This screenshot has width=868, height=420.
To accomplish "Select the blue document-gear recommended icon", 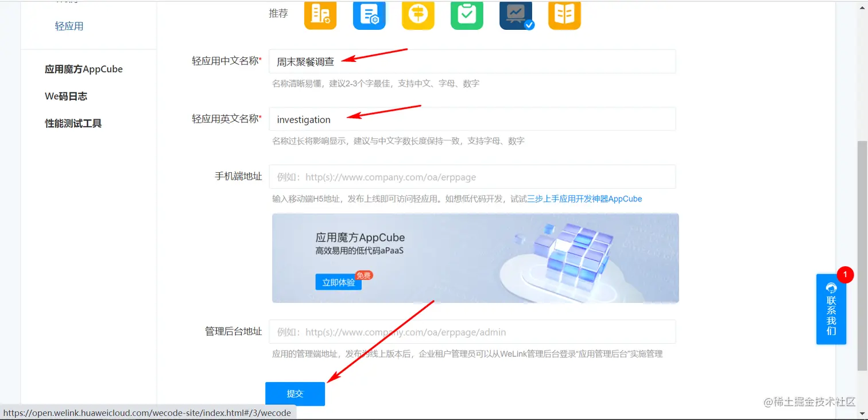I will click(369, 15).
